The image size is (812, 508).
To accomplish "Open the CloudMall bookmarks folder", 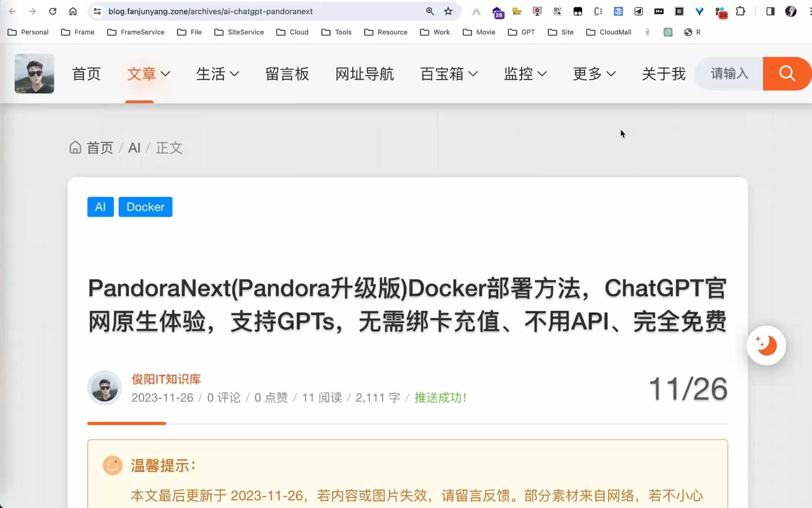I will pyautogui.click(x=609, y=32).
